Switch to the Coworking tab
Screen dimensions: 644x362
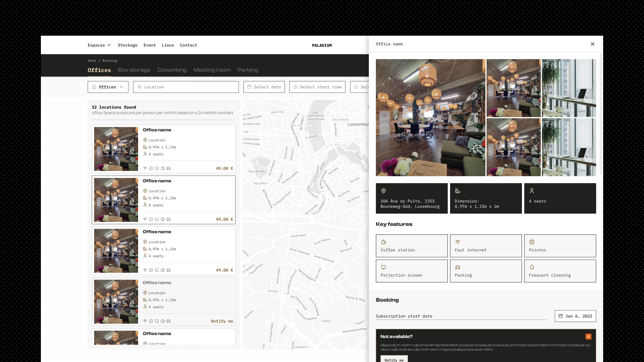(172, 70)
